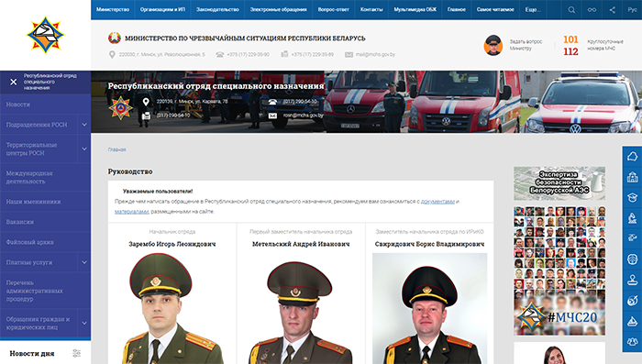Click the map outline icon in right sidebar

[632, 157]
